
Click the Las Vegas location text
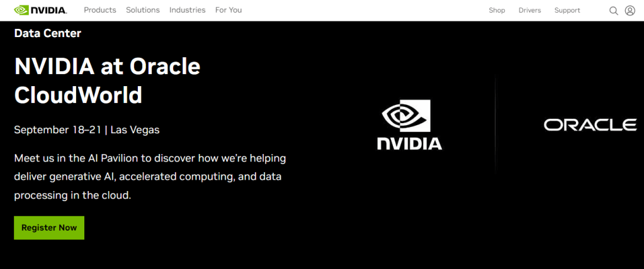[x=136, y=130]
